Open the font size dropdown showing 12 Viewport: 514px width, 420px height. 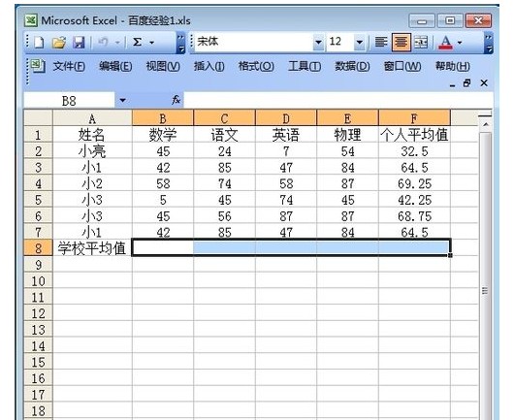360,42
